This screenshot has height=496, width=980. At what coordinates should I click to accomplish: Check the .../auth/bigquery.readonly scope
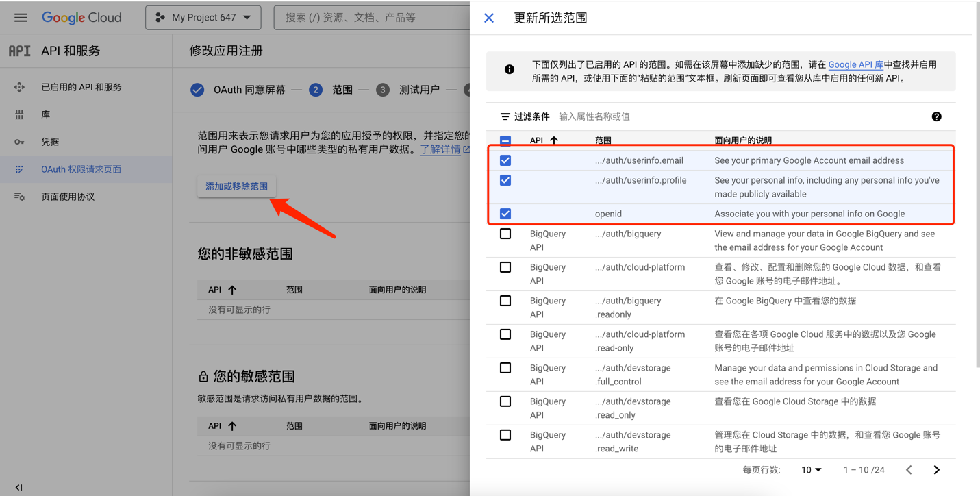(505, 301)
